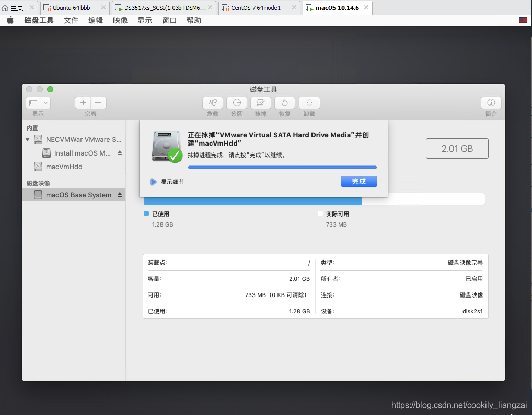
Task: Click the US flag input source icon
Action: (x=523, y=20)
